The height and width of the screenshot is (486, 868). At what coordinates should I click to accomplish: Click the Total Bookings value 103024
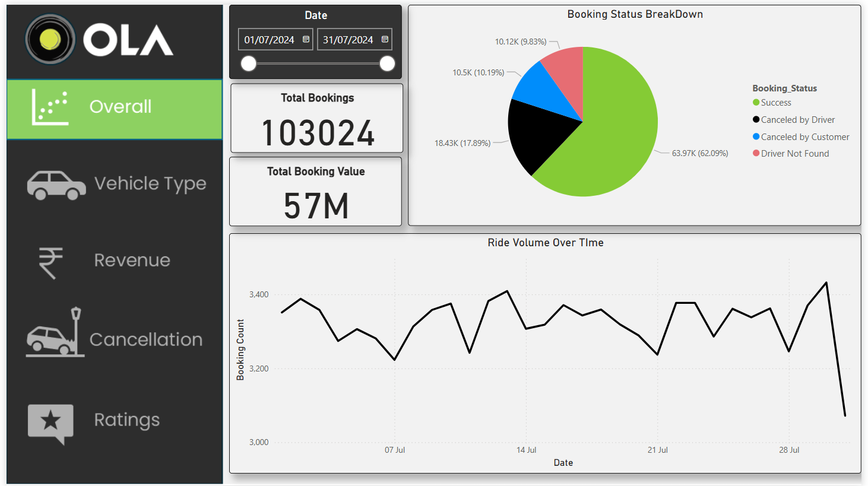pyautogui.click(x=318, y=133)
